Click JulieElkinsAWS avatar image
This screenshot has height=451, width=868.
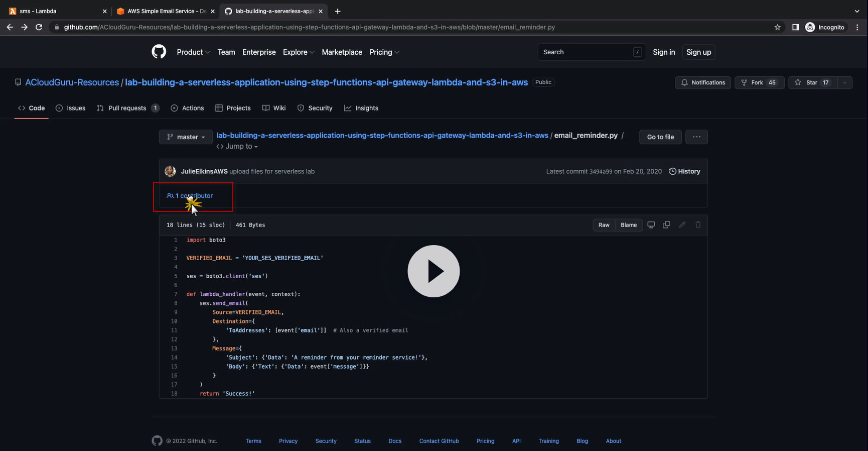[x=170, y=171]
